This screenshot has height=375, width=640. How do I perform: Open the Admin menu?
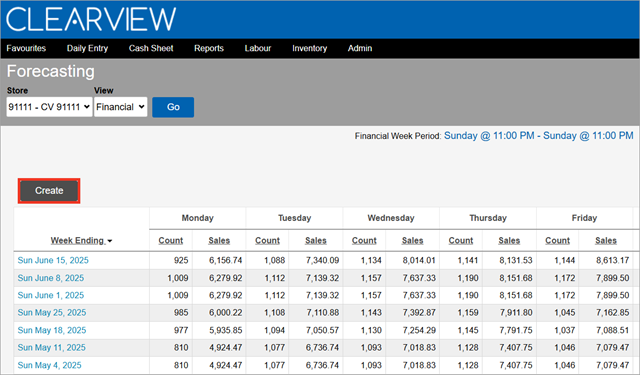tap(360, 48)
